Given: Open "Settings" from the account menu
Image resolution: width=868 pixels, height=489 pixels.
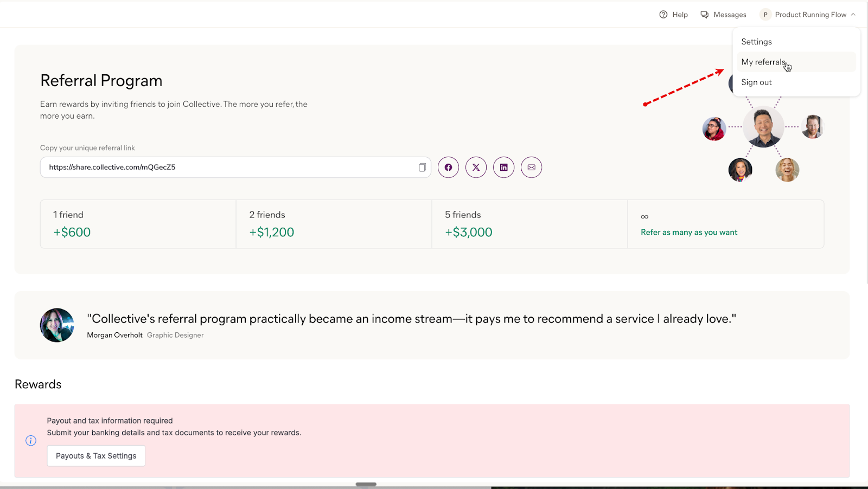Looking at the screenshot, I should (x=756, y=41).
